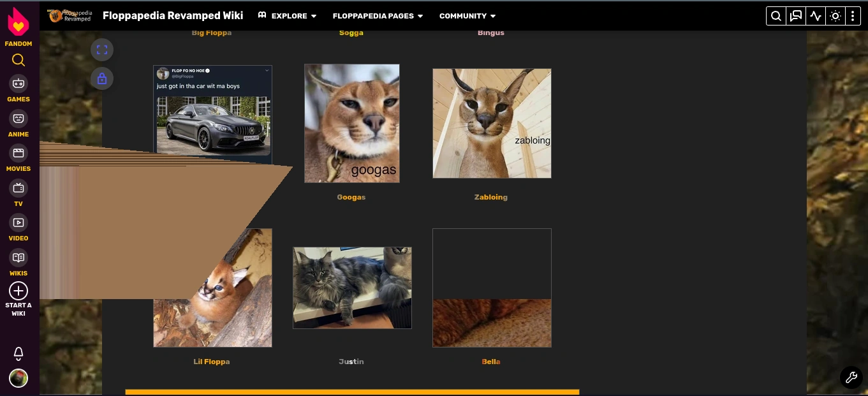Open the Bella caption link
This screenshot has height=396, width=868.
pos(491,362)
